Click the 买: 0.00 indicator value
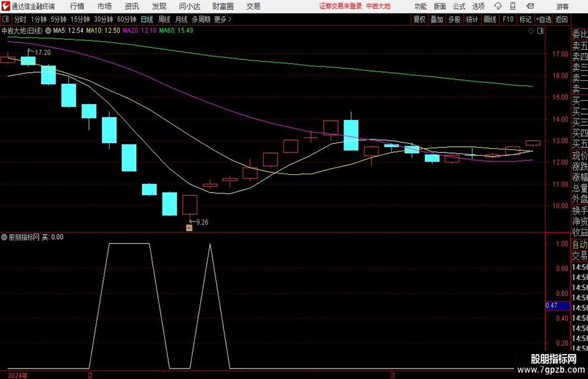Screen dimensions: 588x379 tap(52, 237)
